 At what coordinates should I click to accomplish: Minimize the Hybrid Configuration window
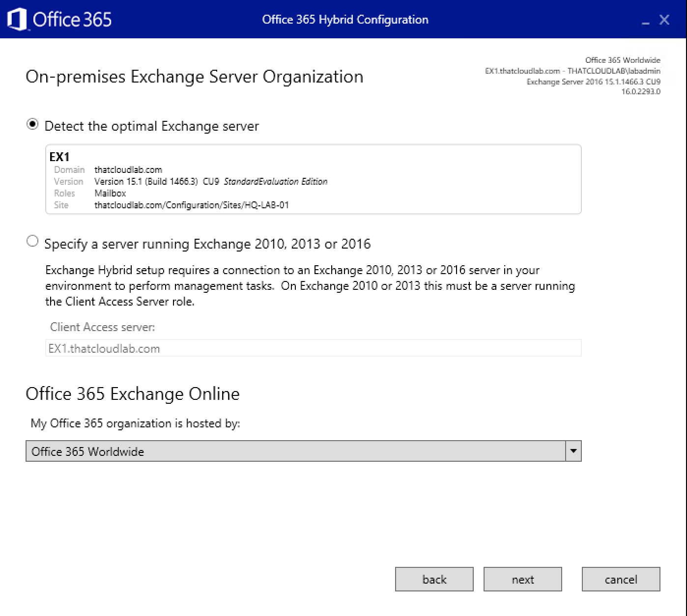coord(645,21)
